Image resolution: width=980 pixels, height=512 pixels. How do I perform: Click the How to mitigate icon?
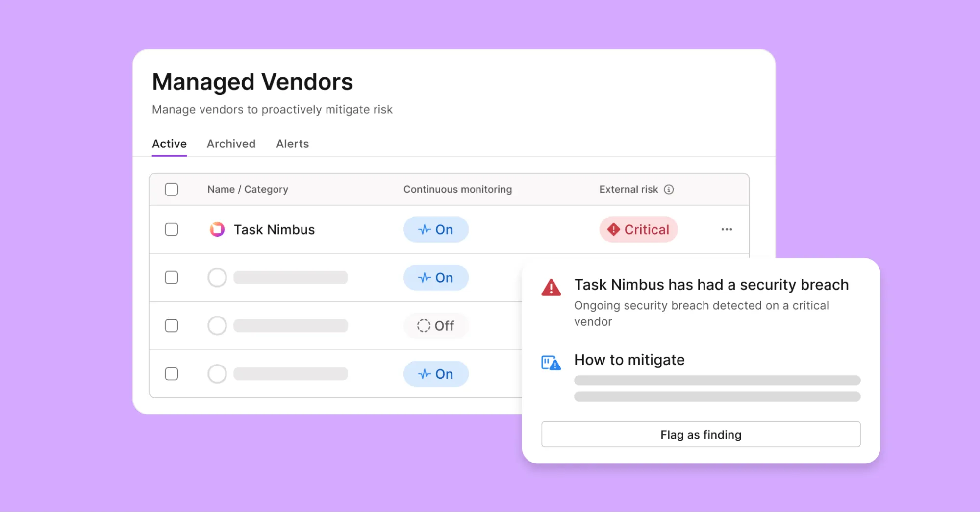coord(551,363)
